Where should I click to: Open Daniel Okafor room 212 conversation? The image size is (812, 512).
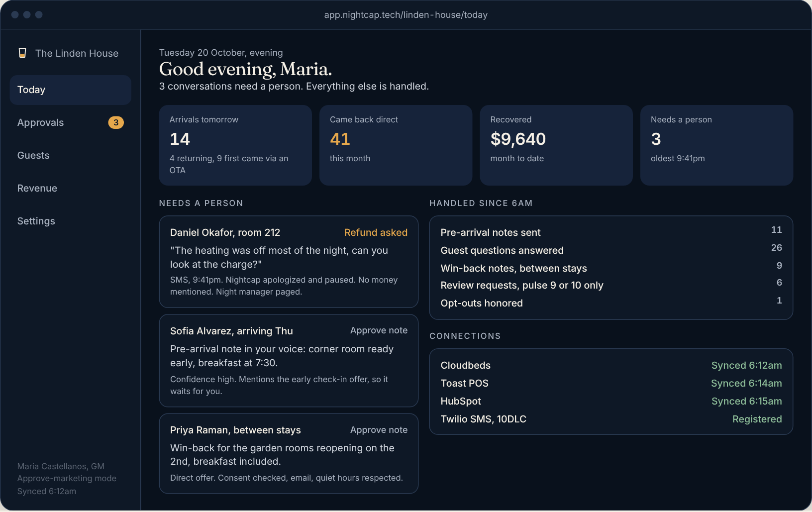(x=289, y=262)
